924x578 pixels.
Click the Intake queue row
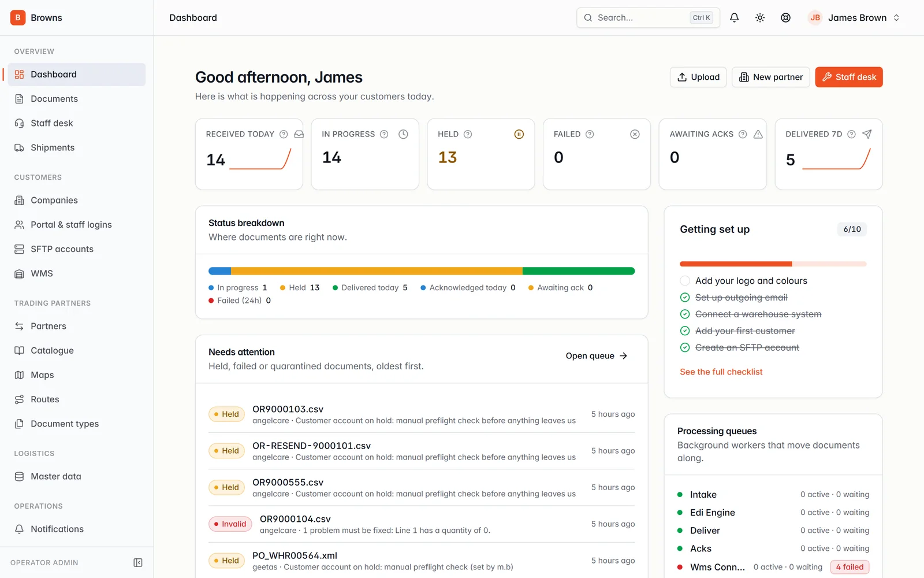click(773, 495)
